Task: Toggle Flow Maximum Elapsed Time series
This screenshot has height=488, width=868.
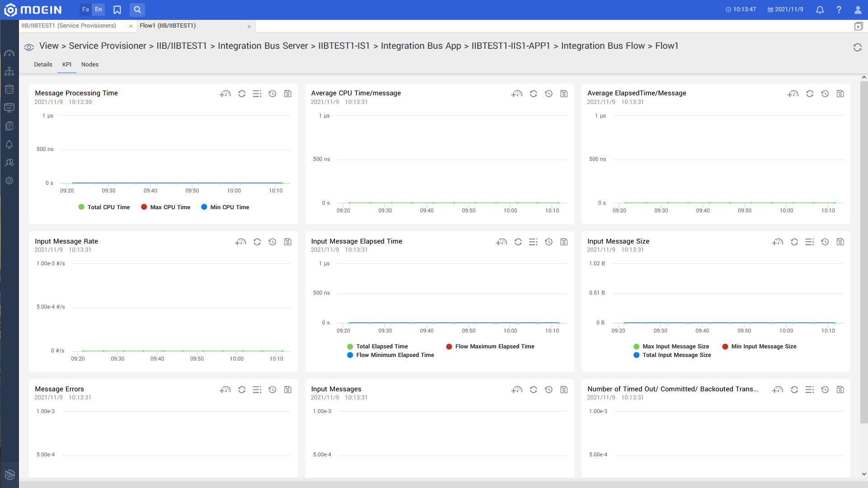Action: tap(490, 347)
